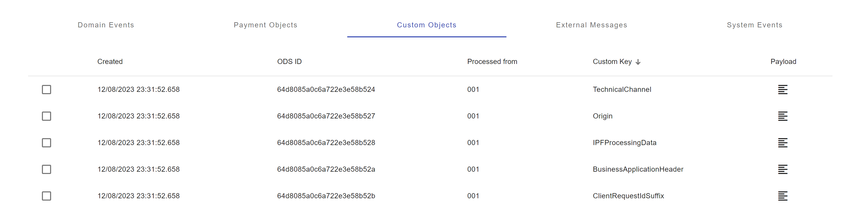Image resolution: width=868 pixels, height=208 pixels.
Task: Open the System Events tab
Action: tap(755, 25)
